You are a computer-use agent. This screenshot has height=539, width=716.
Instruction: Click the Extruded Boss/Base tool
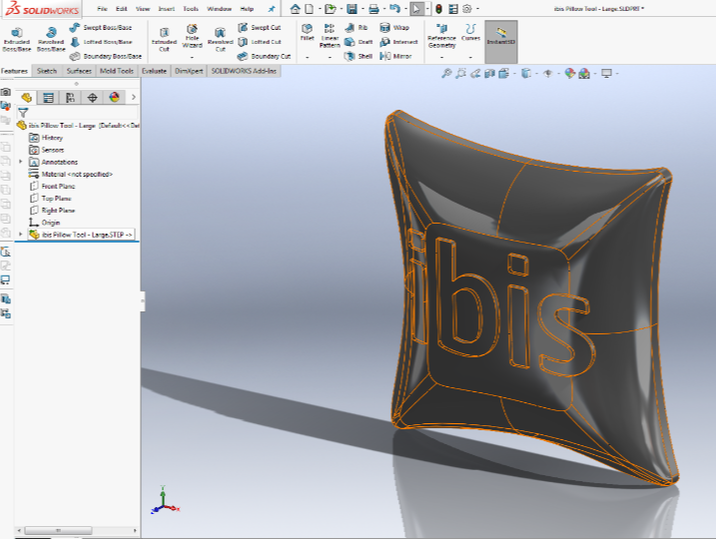(x=17, y=39)
